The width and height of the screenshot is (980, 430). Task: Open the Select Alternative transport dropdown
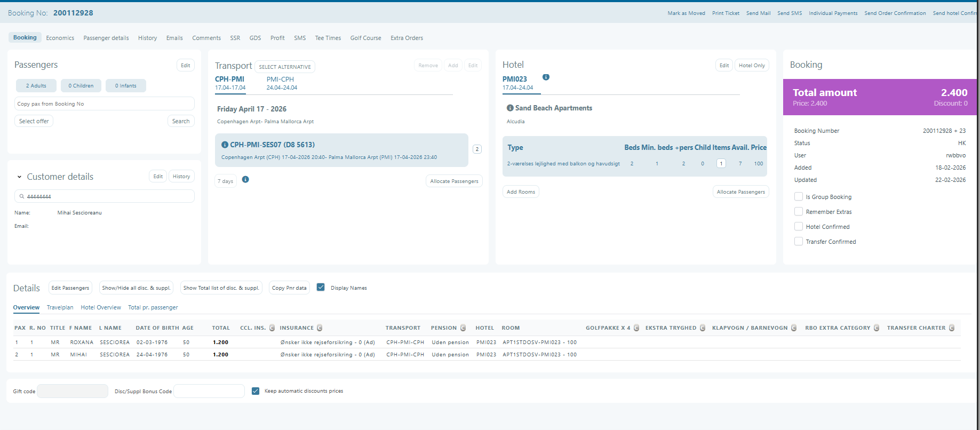click(285, 67)
